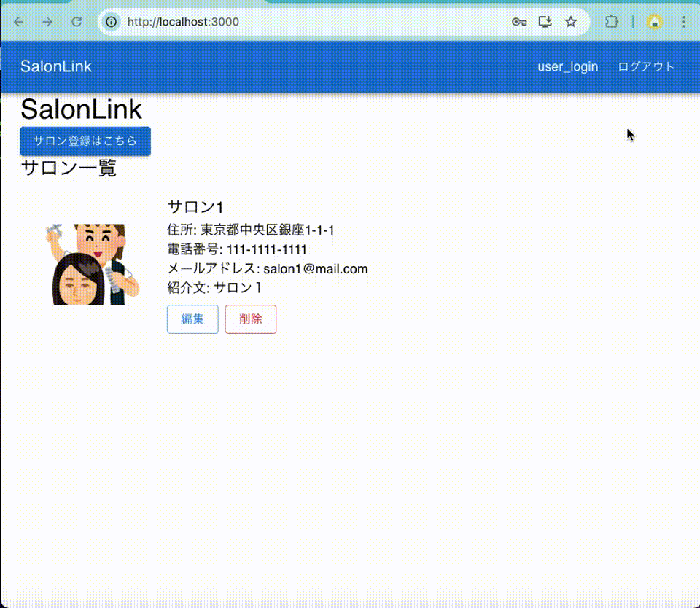700x608 pixels.
Task: Click the ログアウト logout button
Action: 645,66
